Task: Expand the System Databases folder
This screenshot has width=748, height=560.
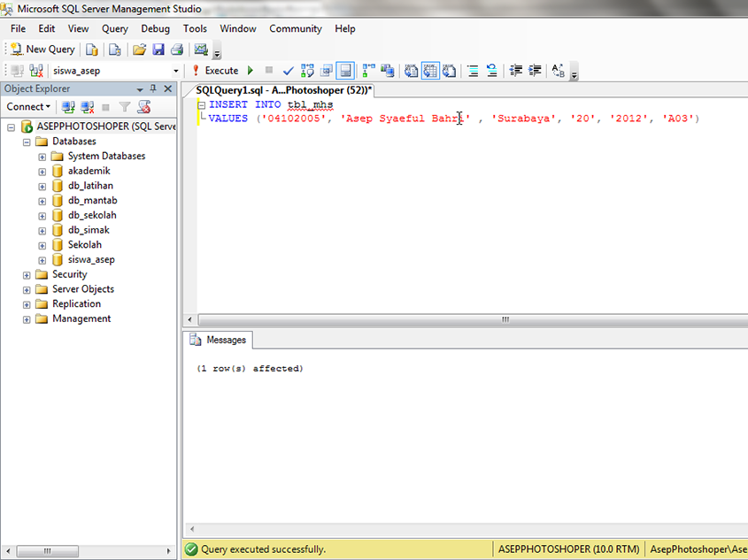Action: click(x=42, y=157)
